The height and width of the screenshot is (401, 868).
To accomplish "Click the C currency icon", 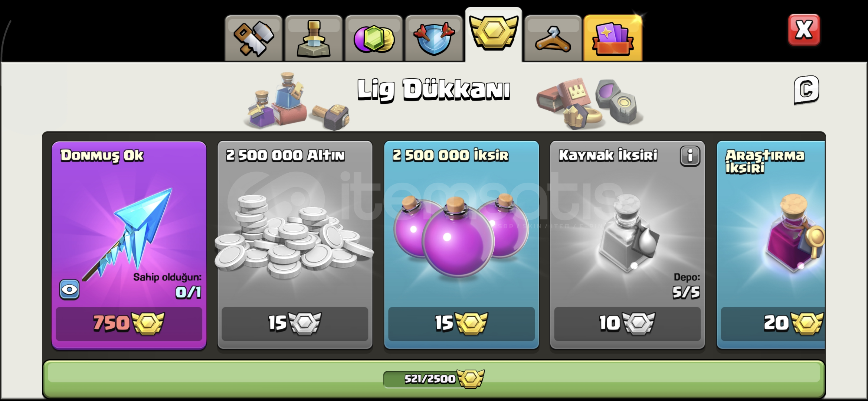I will 806,90.
